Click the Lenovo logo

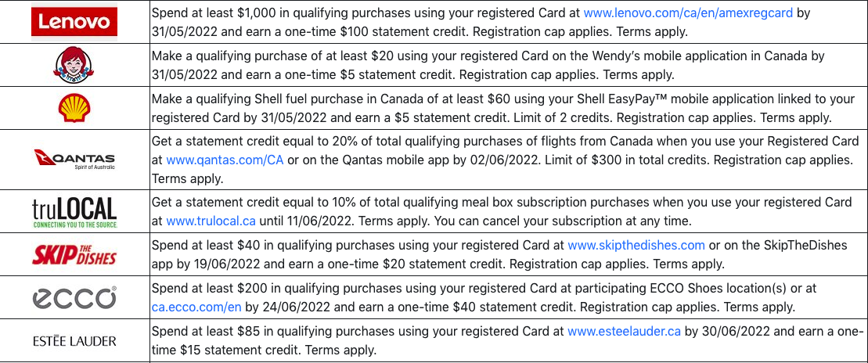pos(74,22)
